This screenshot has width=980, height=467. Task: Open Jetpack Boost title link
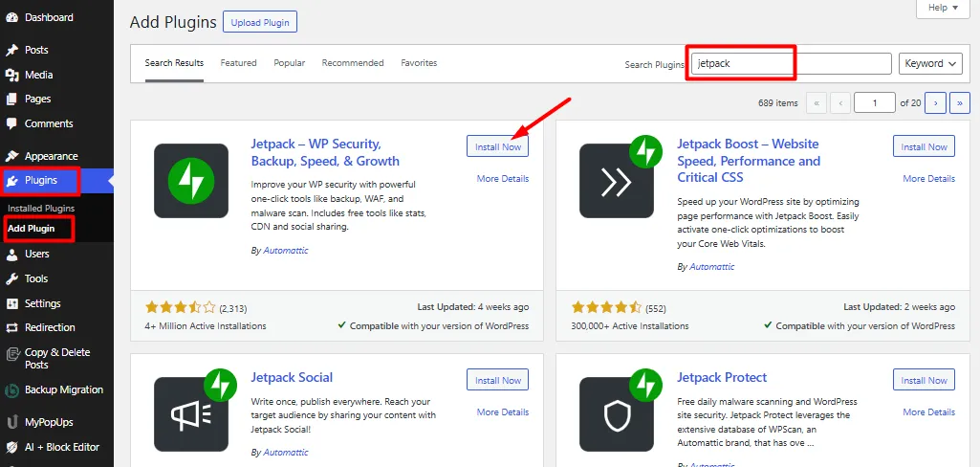(x=749, y=161)
